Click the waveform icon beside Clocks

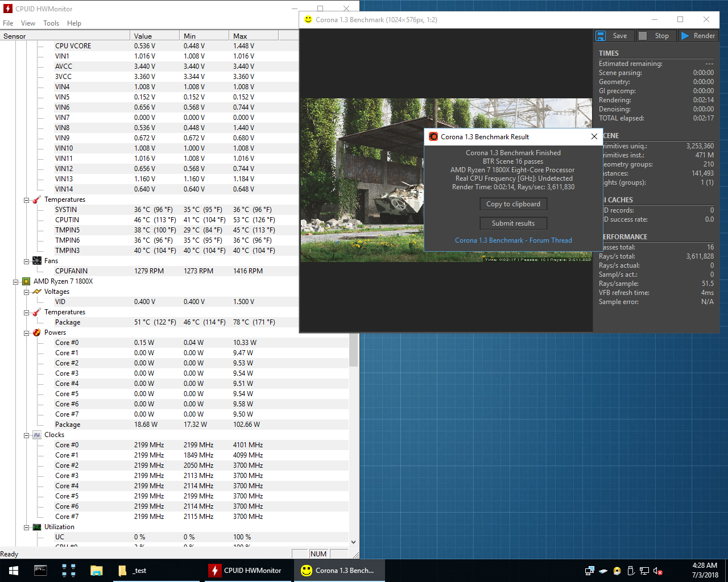click(x=37, y=435)
